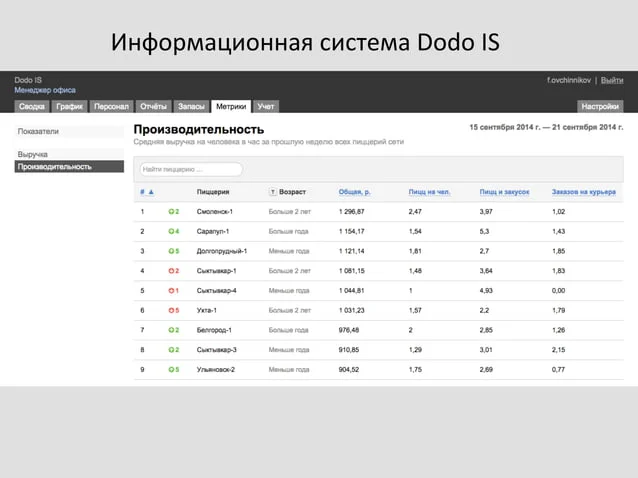The height and width of the screenshot is (478, 638).
Task: Click the Ухта-1 pizzeria name
Action: pos(206,310)
